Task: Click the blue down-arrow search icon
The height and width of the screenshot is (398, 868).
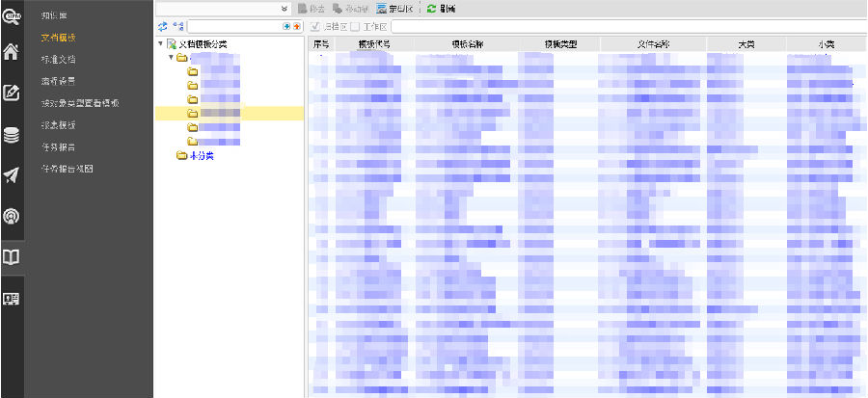Action: pos(286,27)
